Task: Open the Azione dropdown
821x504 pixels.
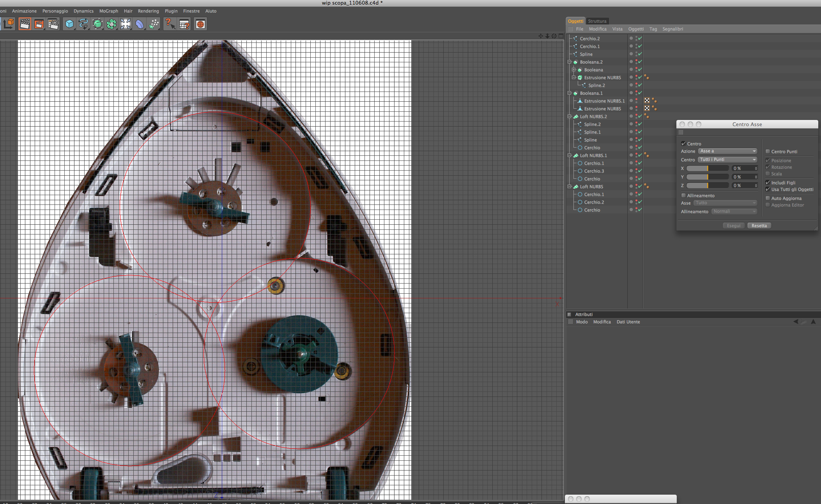Action: point(727,151)
